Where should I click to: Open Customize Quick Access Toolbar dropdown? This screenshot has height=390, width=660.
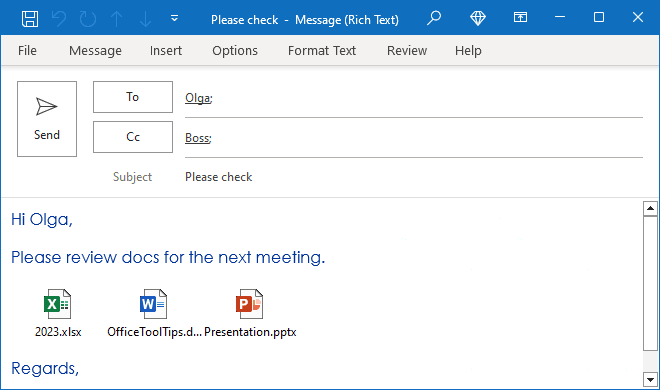(174, 19)
